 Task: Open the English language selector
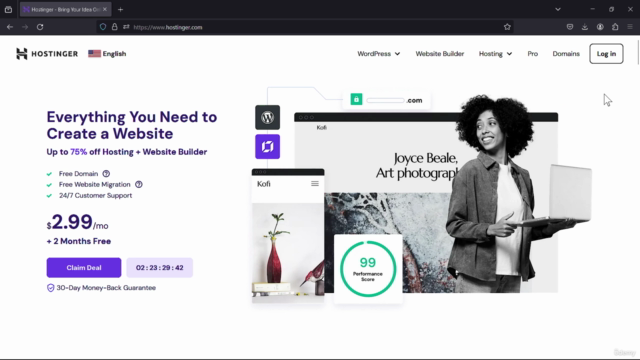107,53
